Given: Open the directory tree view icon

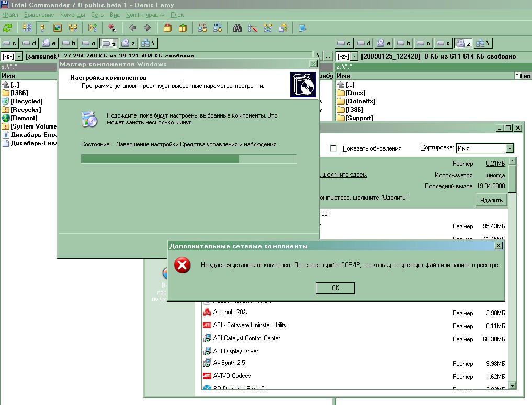Looking at the screenshot, I should (x=73, y=28).
